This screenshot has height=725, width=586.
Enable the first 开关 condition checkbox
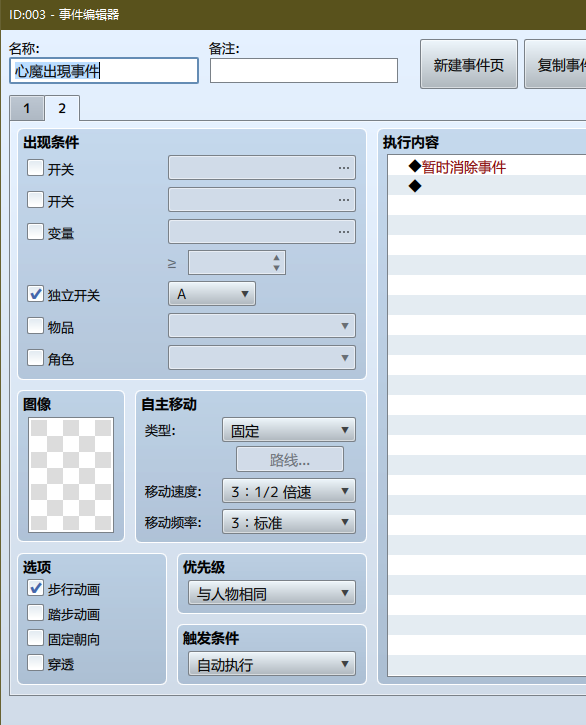(x=36, y=168)
